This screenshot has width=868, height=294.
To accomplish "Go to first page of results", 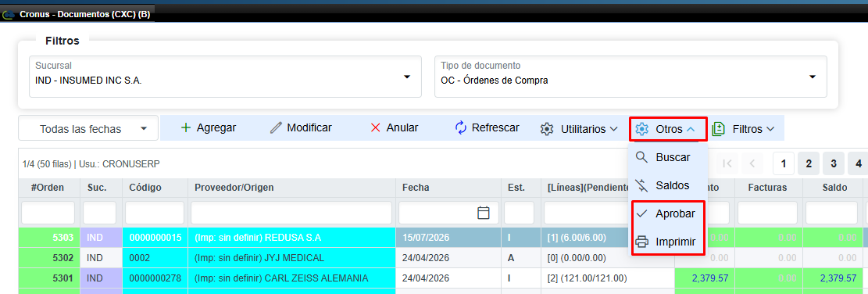I will (727, 163).
